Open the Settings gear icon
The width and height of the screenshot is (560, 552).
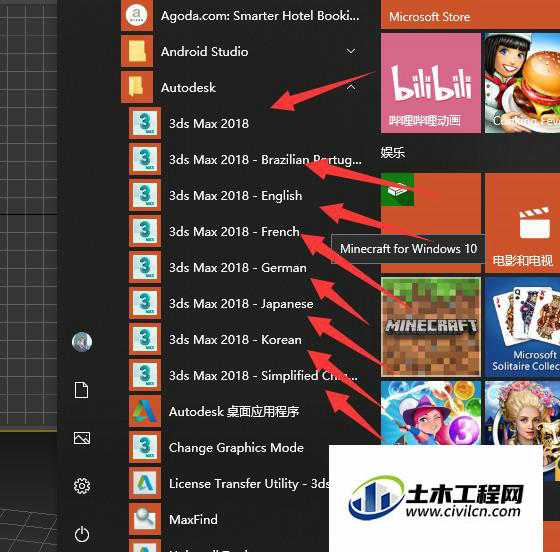(x=82, y=486)
